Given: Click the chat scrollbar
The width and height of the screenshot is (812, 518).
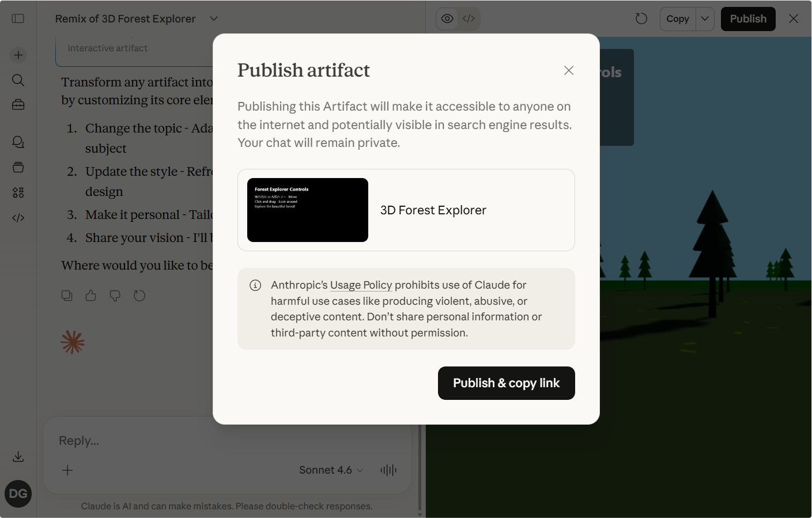Looking at the screenshot, I should 420,468.
